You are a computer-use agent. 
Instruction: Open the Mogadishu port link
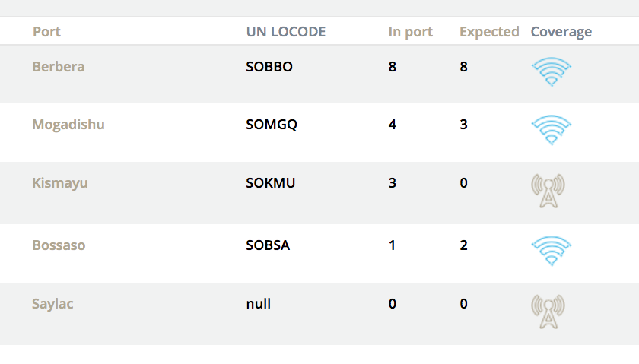(x=68, y=125)
